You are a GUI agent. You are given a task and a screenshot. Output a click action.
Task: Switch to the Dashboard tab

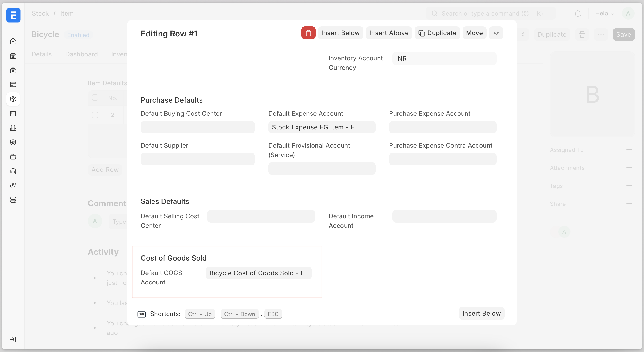click(82, 54)
